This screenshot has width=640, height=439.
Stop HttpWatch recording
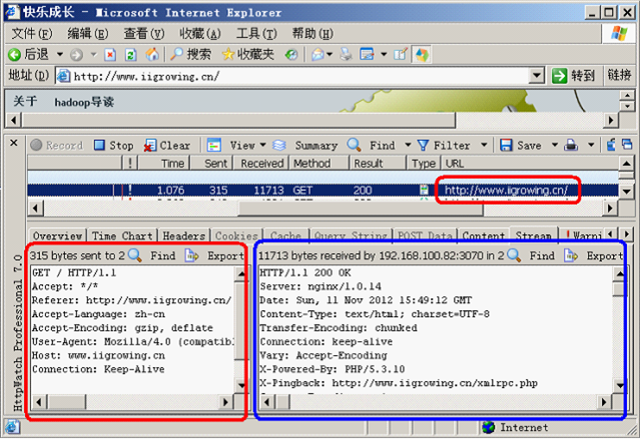point(113,145)
